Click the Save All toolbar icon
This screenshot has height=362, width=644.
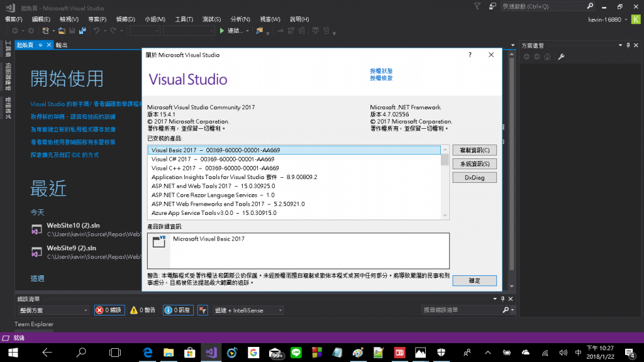pyautogui.click(x=82, y=31)
